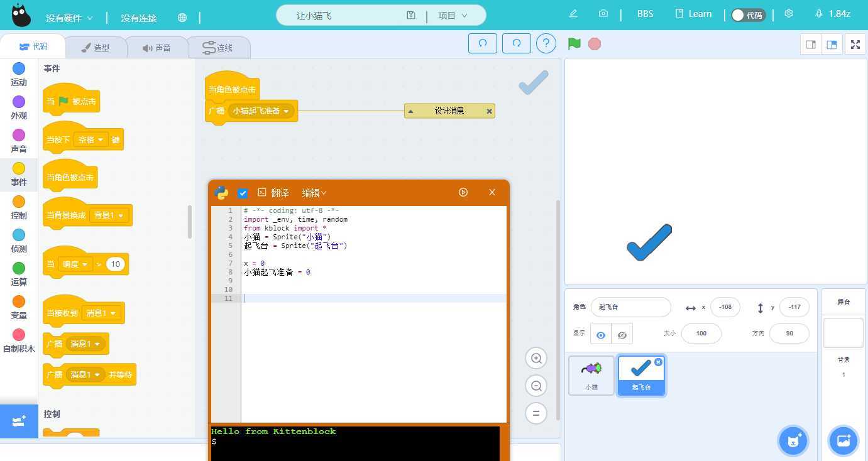Open the Learn link

click(693, 13)
